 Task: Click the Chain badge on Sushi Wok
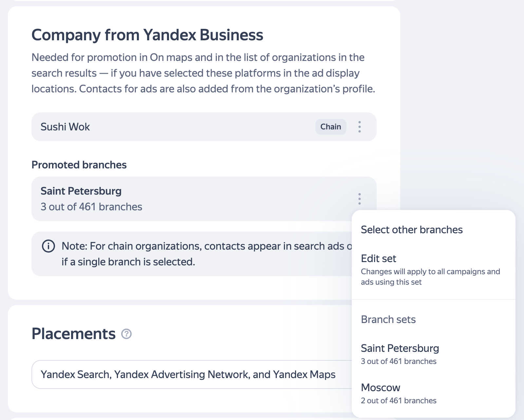(x=330, y=127)
